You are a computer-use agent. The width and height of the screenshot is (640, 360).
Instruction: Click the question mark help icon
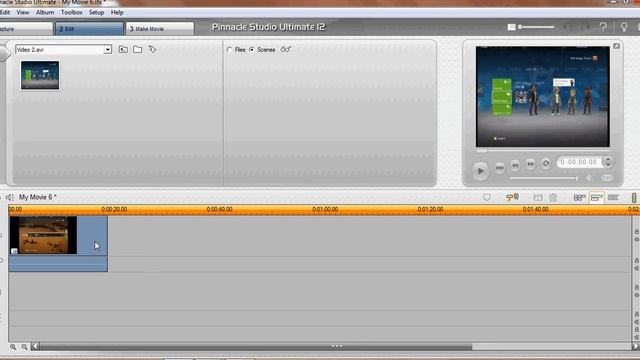point(603,27)
